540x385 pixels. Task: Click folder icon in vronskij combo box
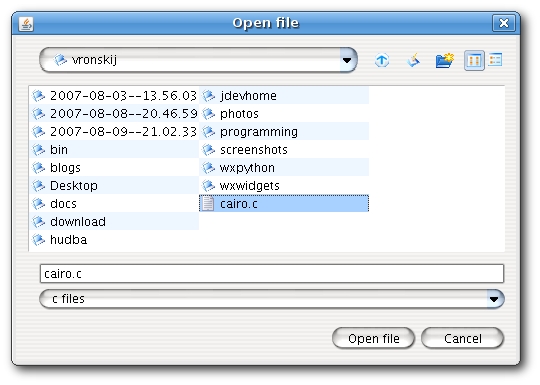[x=60, y=60]
